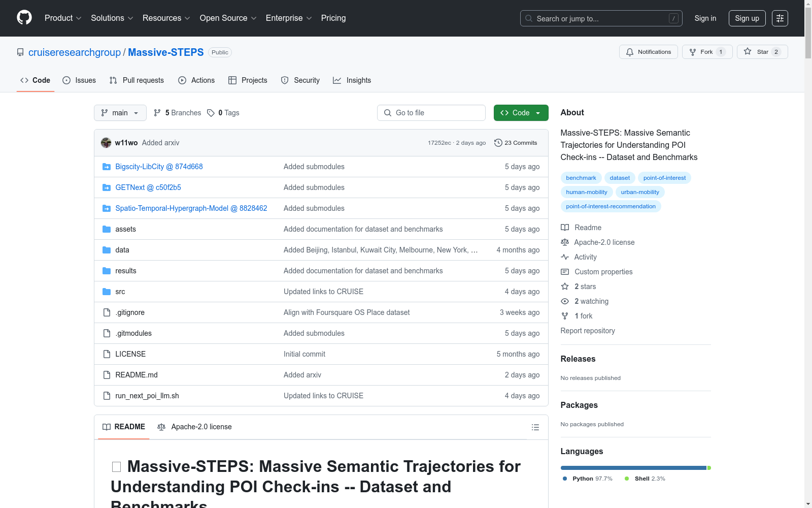Click the point-of-interest-recommendation topic tag
Screen dimensions: 812x508
coord(611,206)
